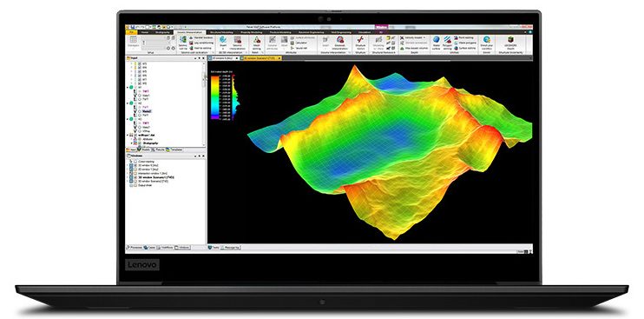644x319 pixels.
Task: Launch the Make surface tool
Action: (437, 39)
